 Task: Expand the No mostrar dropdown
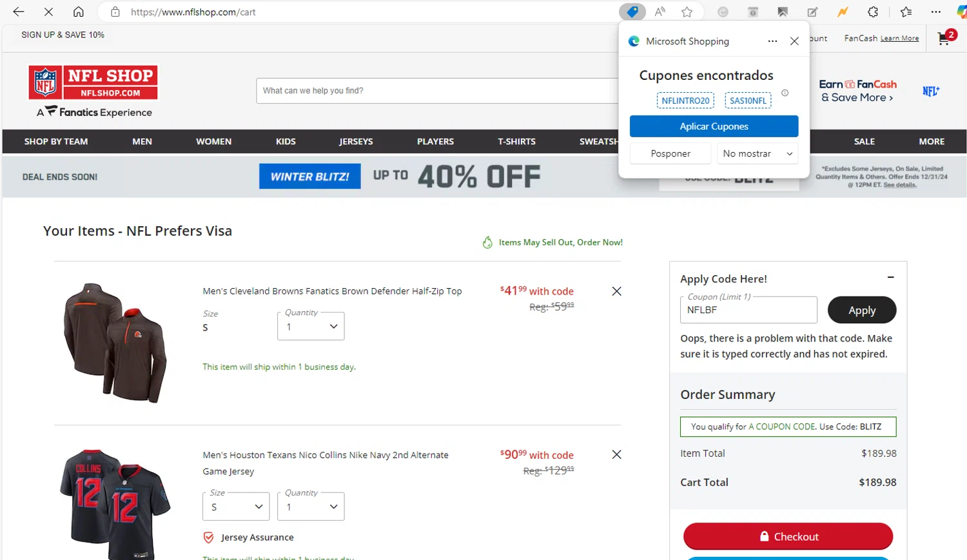pyautogui.click(x=757, y=153)
